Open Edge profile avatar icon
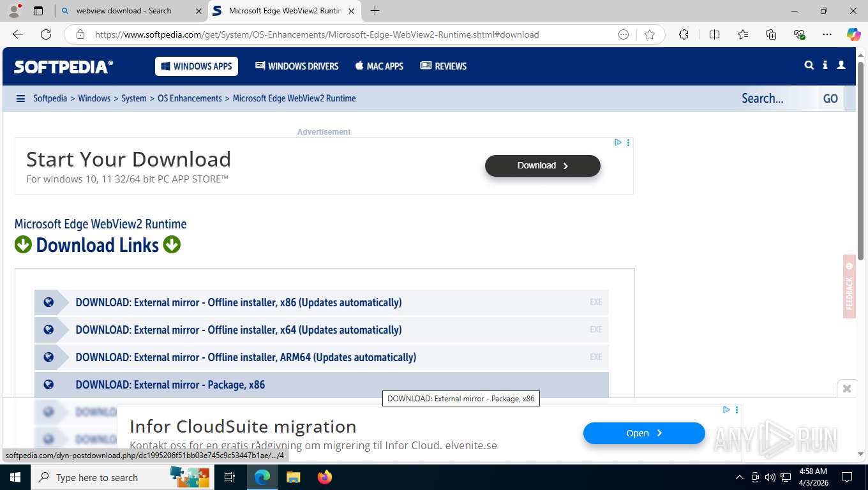The width and height of the screenshot is (868, 490). pos(14,11)
